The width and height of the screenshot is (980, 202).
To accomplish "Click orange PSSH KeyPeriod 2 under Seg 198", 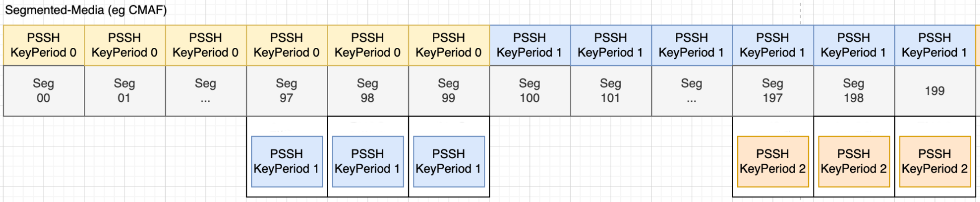I will [x=854, y=161].
